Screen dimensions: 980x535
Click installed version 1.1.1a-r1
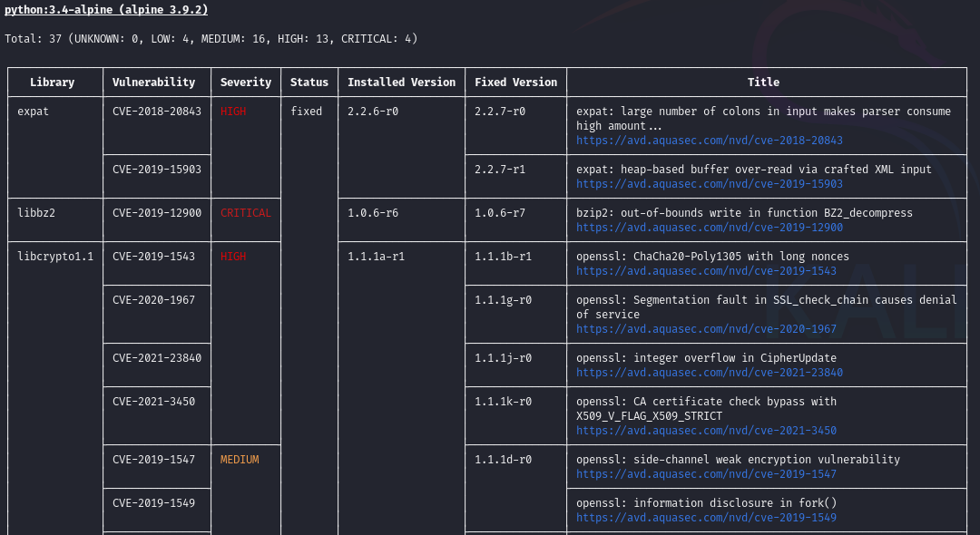376,257
